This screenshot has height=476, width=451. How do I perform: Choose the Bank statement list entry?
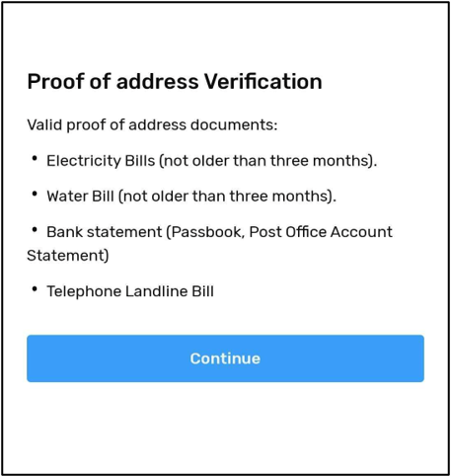(x=210, y=244)
